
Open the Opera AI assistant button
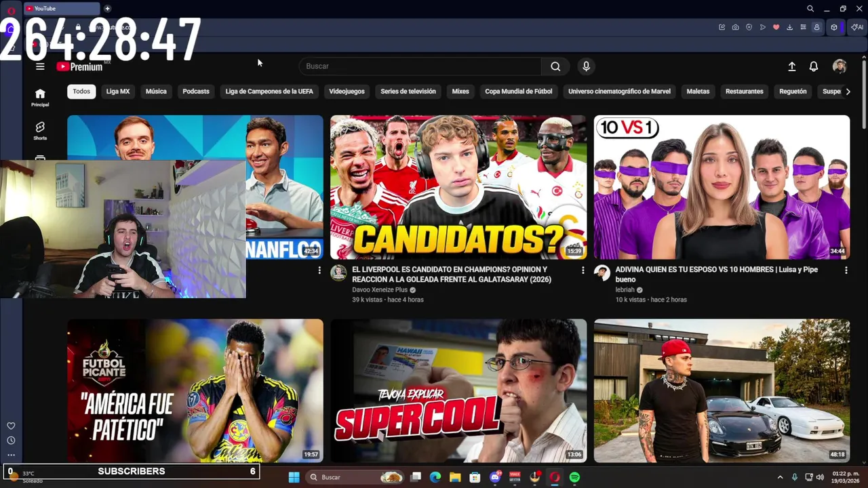(857, 27)
